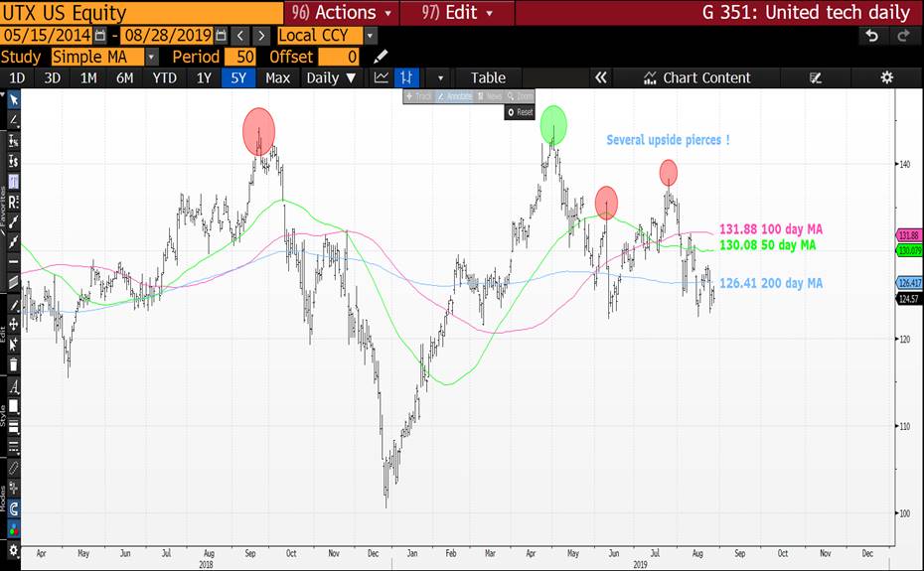Select the horizontal line tool
The image size is (924, 571).
point(13,261)
